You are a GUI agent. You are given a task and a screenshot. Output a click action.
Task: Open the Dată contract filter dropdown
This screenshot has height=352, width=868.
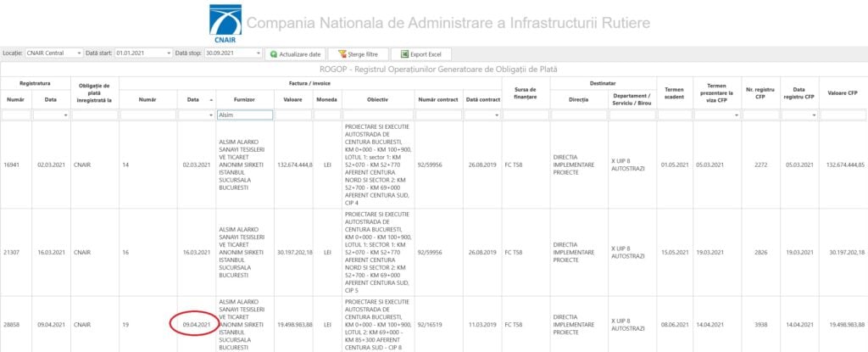click(x=495, y=115)
